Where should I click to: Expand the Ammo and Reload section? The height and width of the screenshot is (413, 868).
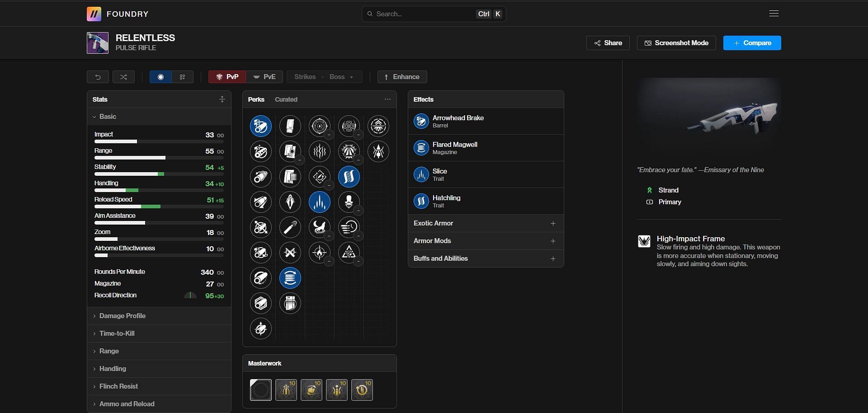point(159,404)
